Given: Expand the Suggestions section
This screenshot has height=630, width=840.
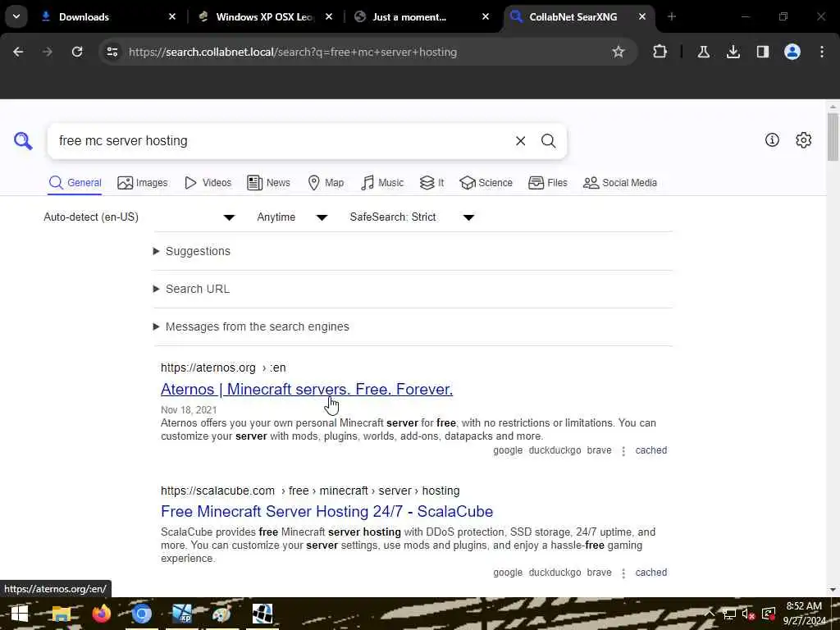Looking at the screenshot, I should point(192,251).
